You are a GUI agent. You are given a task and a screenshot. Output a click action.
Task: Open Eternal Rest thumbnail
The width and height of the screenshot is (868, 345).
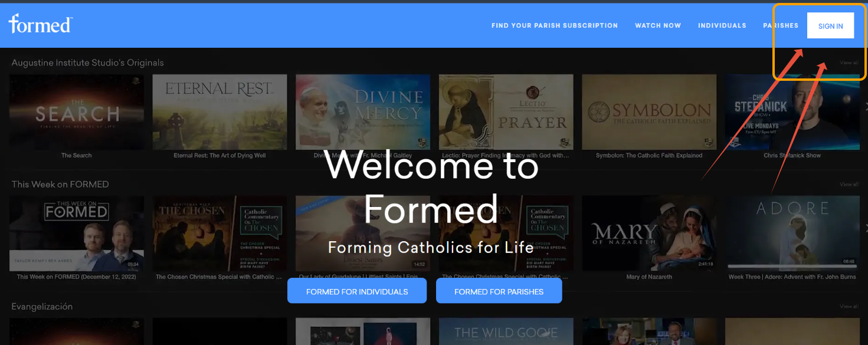220,112
